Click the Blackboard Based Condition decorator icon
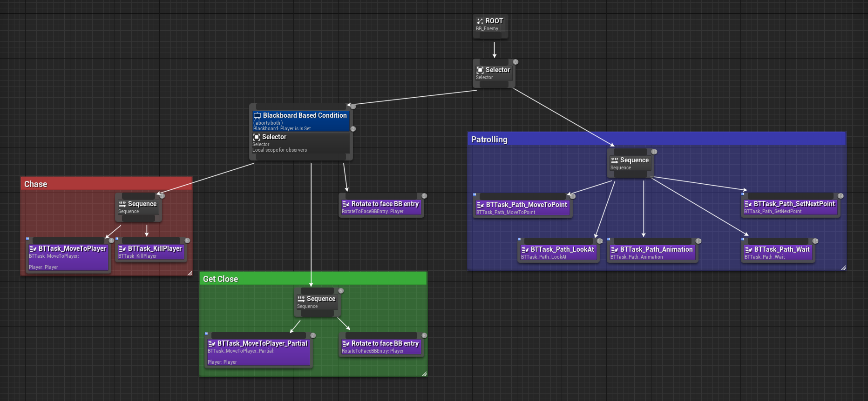 click(257, 116)
